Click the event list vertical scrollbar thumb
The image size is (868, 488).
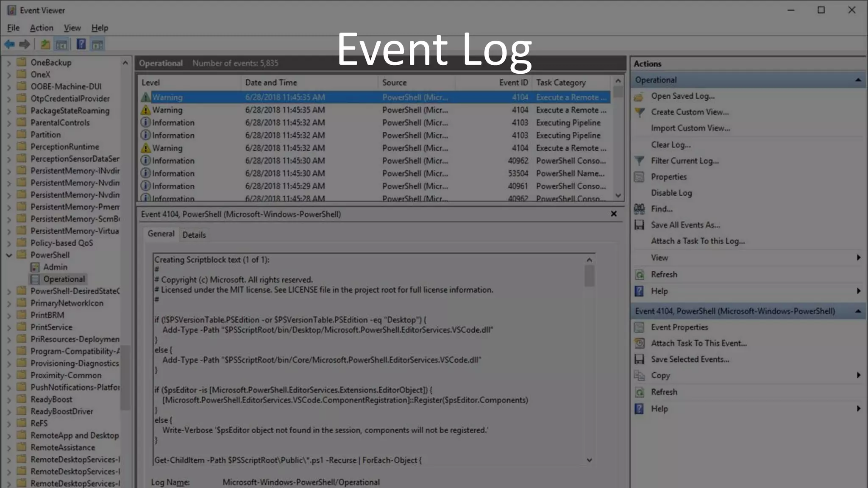click(x=618, y=92)
